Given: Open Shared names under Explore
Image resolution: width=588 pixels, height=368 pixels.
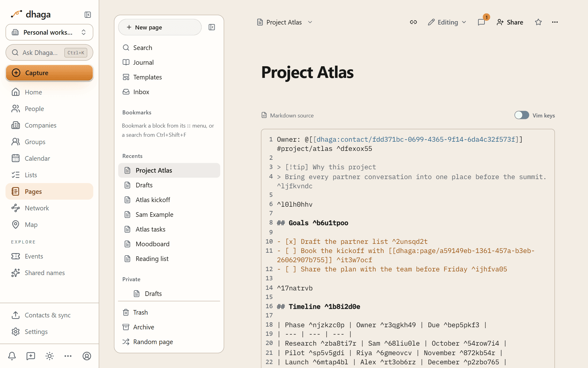Looking at the screenshot, I should point(49,273).
